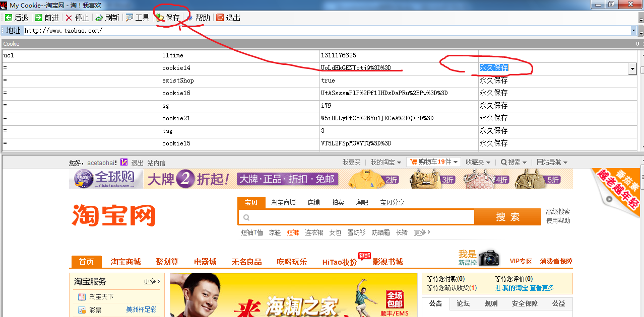Log out via page 退出 link near acetaohai

tap(138, 163)
